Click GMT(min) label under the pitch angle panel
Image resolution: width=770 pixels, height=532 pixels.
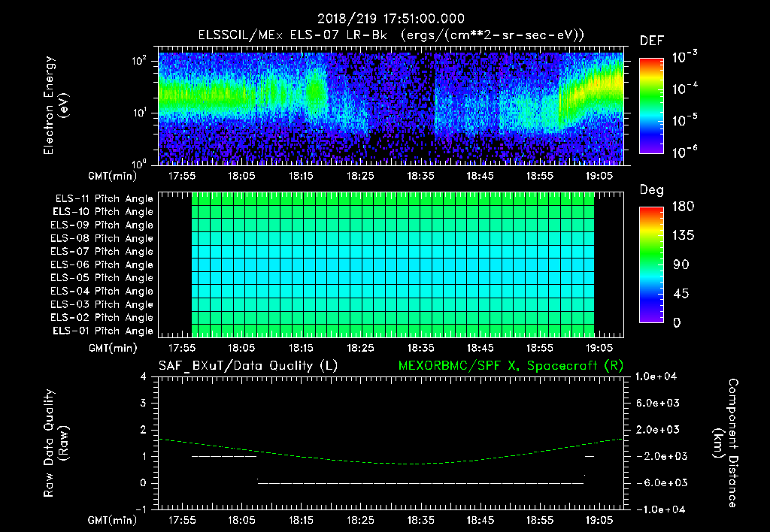coord(113,348)
